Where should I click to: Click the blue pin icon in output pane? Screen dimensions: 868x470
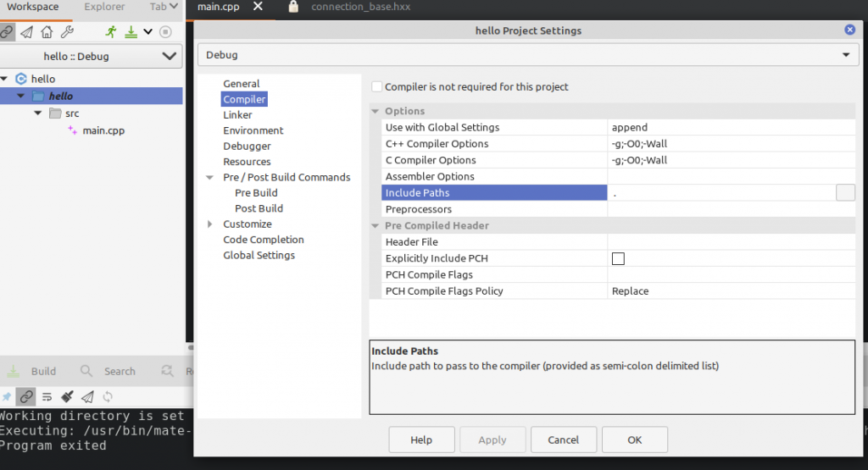[7, 396]
